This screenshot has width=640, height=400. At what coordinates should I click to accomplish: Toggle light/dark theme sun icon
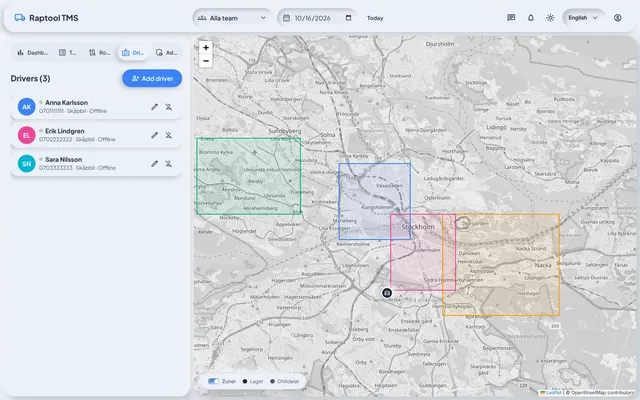click(550, 18)
